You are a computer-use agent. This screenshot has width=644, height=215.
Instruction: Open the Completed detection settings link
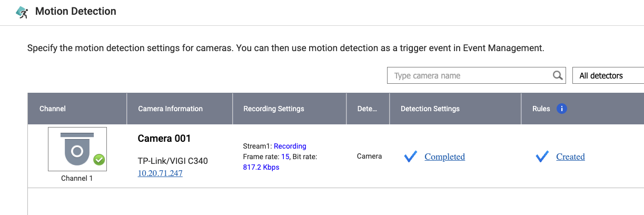444,157
